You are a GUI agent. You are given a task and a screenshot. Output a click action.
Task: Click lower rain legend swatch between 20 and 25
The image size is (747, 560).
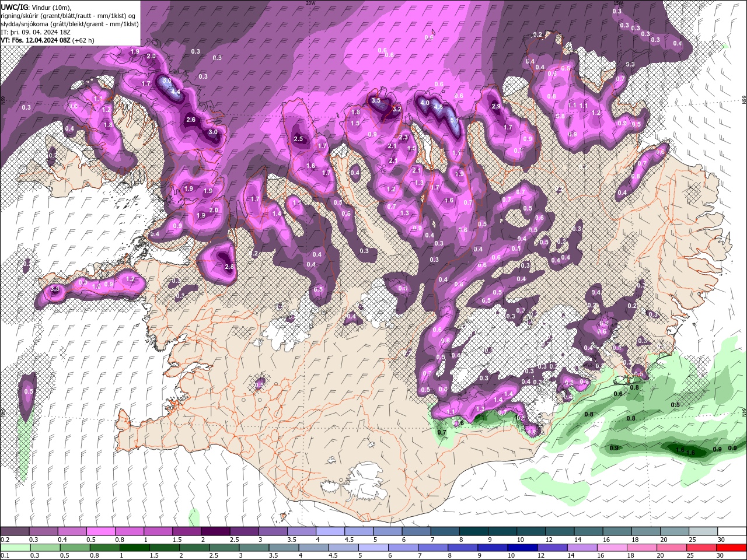(x=671, y=548)
